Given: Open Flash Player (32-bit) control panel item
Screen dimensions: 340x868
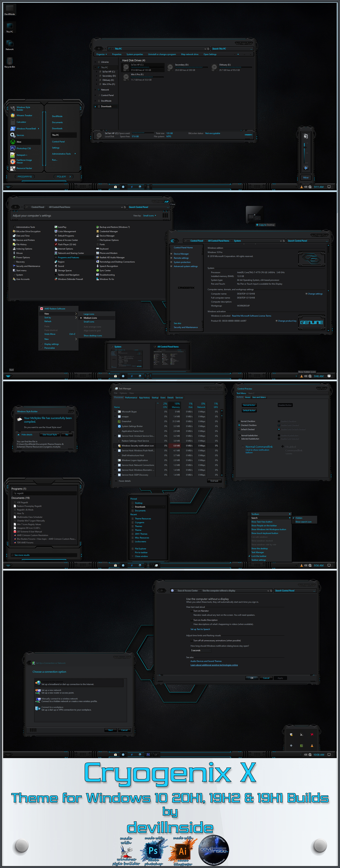Looking at the screenshot, I should pyautogui.click(x=65, y=244).
